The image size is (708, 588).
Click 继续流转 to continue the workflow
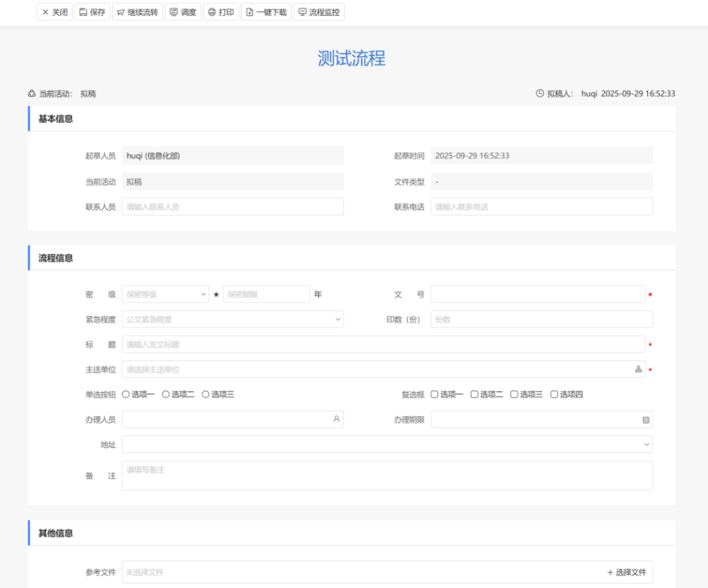[138, 13]
